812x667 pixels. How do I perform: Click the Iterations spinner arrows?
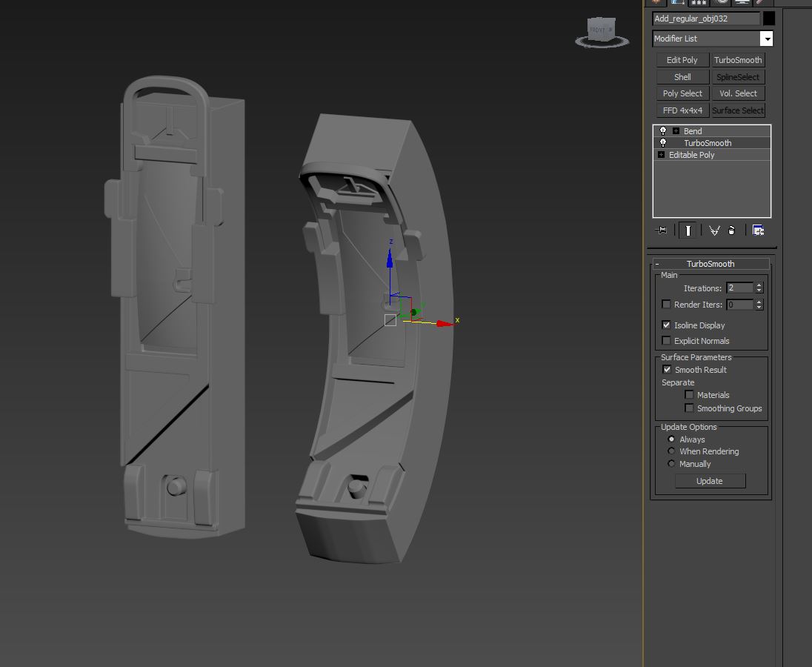(759, 288)
